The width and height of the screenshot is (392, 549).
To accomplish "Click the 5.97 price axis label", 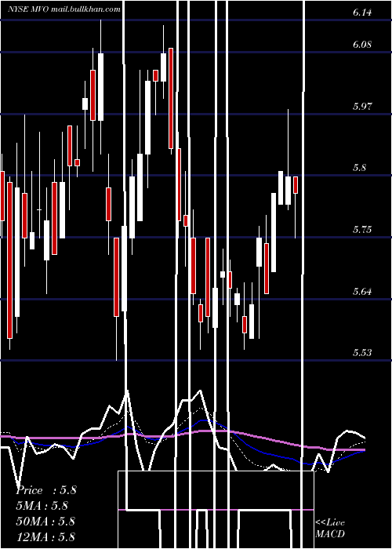I will (x=362, y=106).
